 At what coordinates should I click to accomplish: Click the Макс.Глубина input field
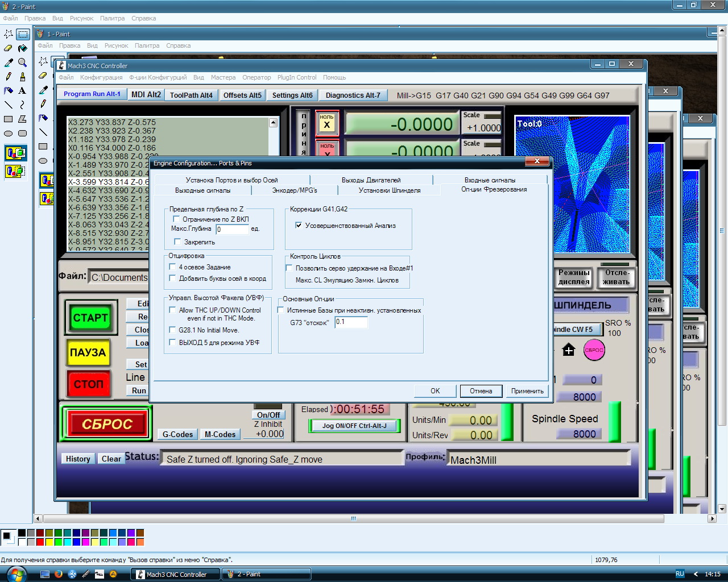click(233, 229)
